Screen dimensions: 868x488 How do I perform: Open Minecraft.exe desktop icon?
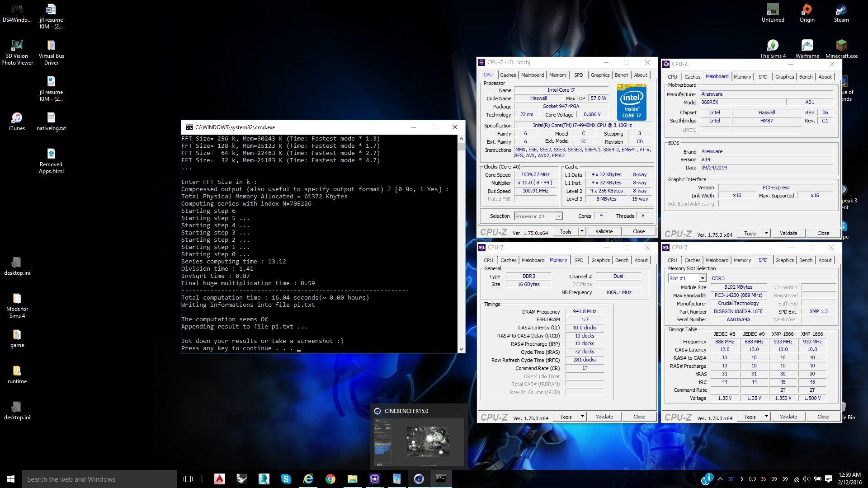tap(841, 49)
